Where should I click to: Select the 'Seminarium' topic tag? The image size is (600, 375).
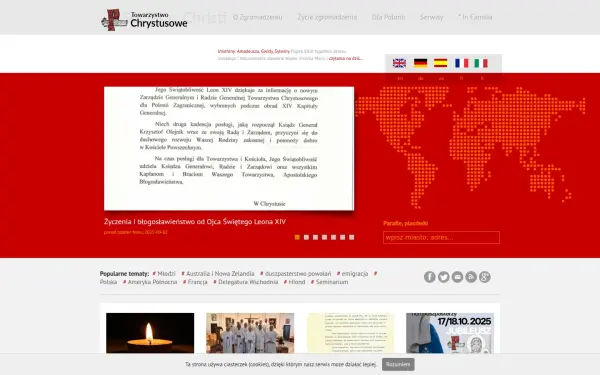coord(329,282)
